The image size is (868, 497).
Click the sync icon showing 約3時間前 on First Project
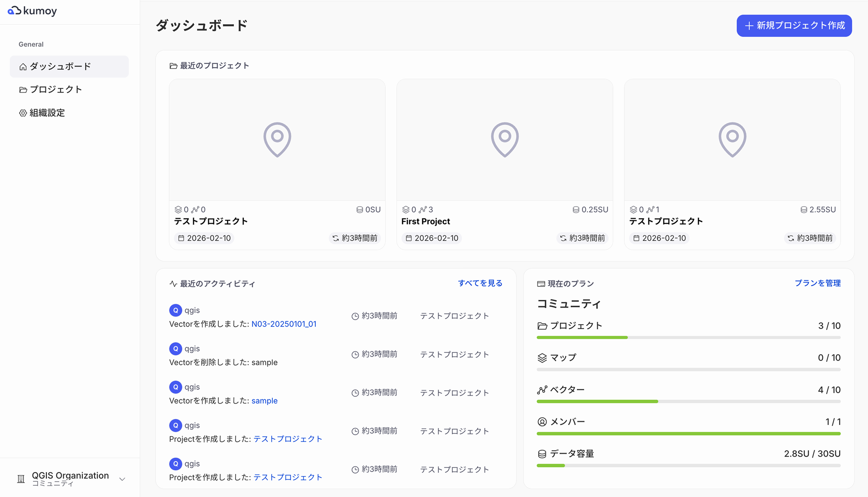click(562, 238)
